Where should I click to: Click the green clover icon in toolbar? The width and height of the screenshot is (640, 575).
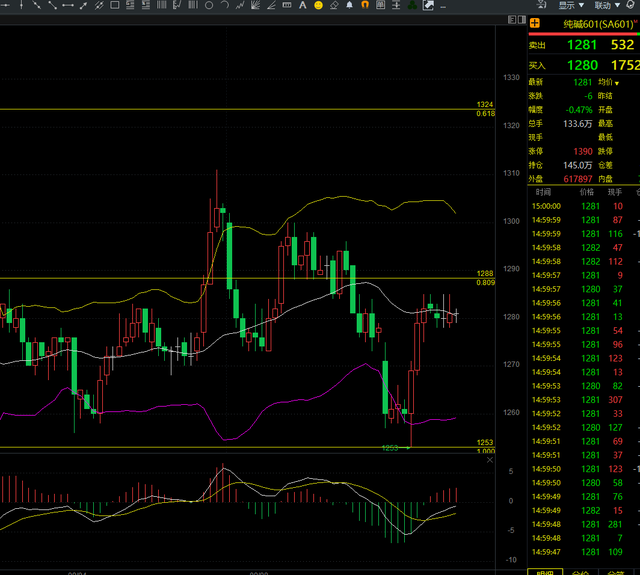tap(412, 5)
